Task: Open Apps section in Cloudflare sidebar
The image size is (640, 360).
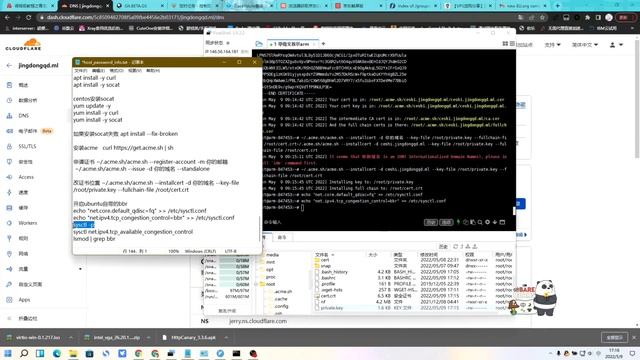Action: coord(24,300)
